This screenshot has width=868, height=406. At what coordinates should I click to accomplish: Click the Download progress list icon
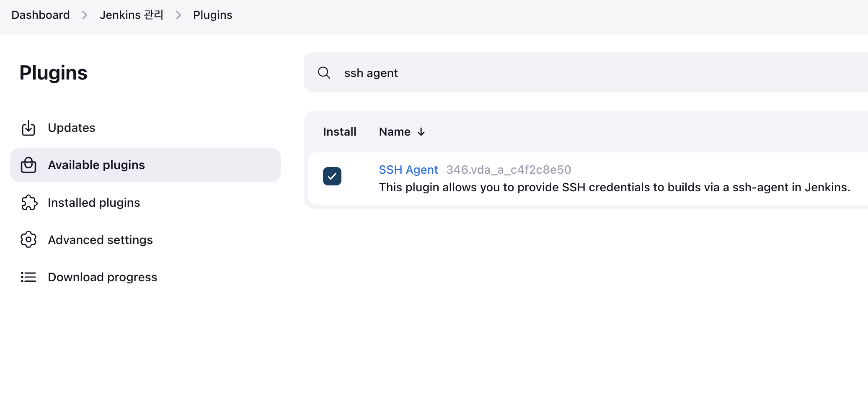coord(28,277)
